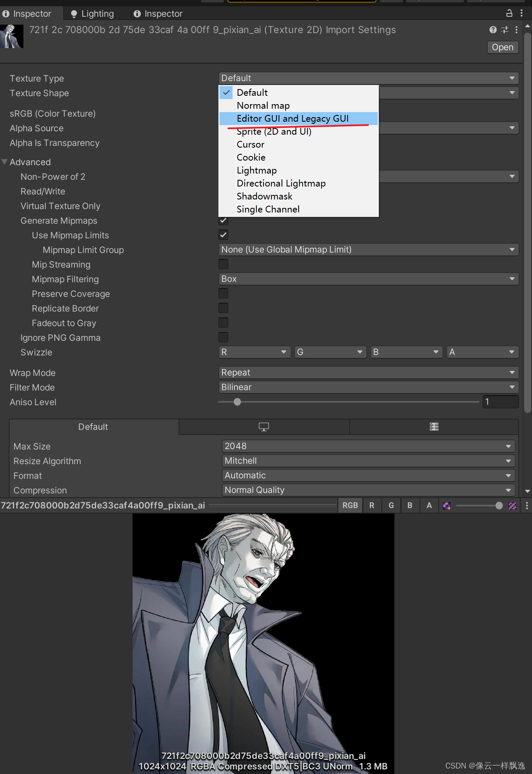Click the texture preview image
The width and height of the screenshot is (532, 774).
point(263,643)
